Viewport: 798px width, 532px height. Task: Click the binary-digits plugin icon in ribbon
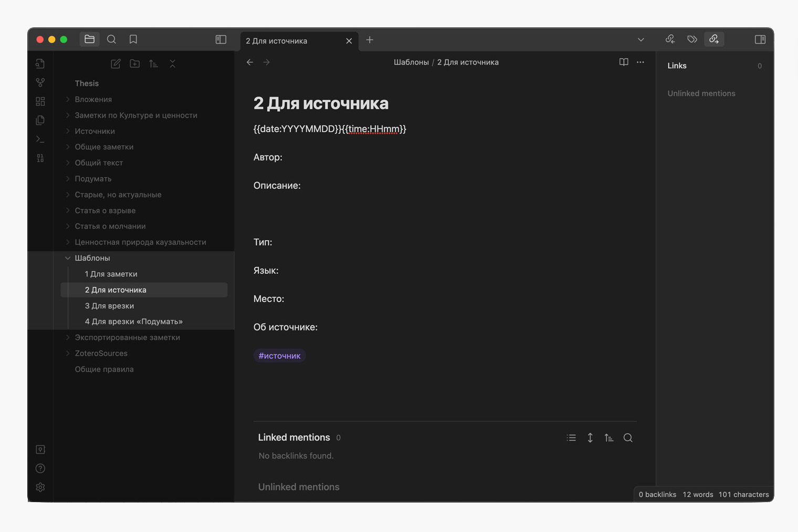point(40,158)
